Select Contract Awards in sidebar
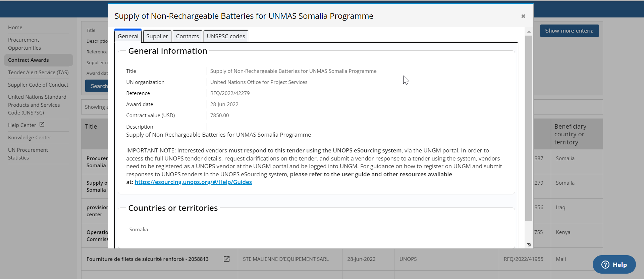Viewport: 644px width, 279px height. point(39,60)
